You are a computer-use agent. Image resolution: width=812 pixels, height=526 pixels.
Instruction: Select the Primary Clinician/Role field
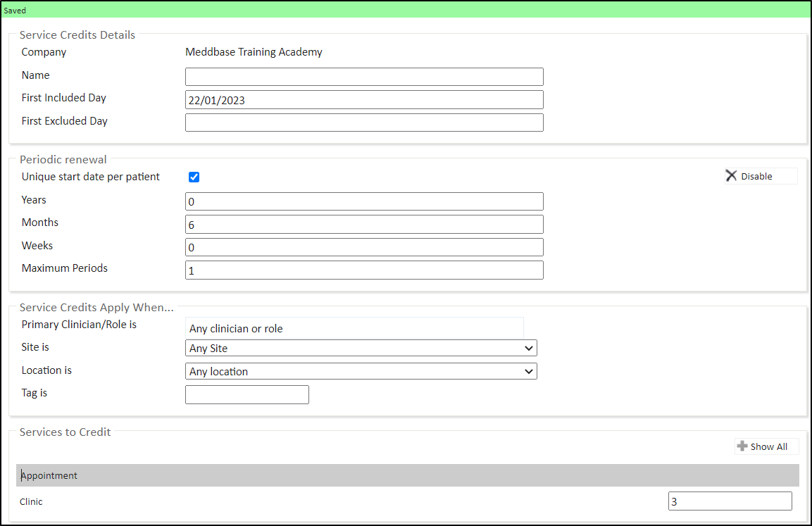pyautogui.click(x=354, y=328)
